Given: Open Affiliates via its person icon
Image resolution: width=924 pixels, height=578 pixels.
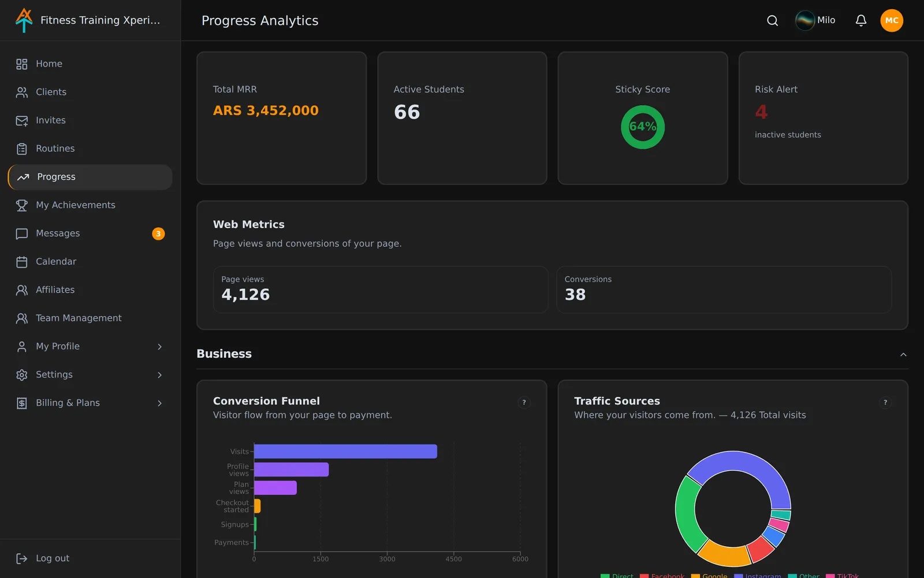Looking at the screenshot, I should point(22,290).
